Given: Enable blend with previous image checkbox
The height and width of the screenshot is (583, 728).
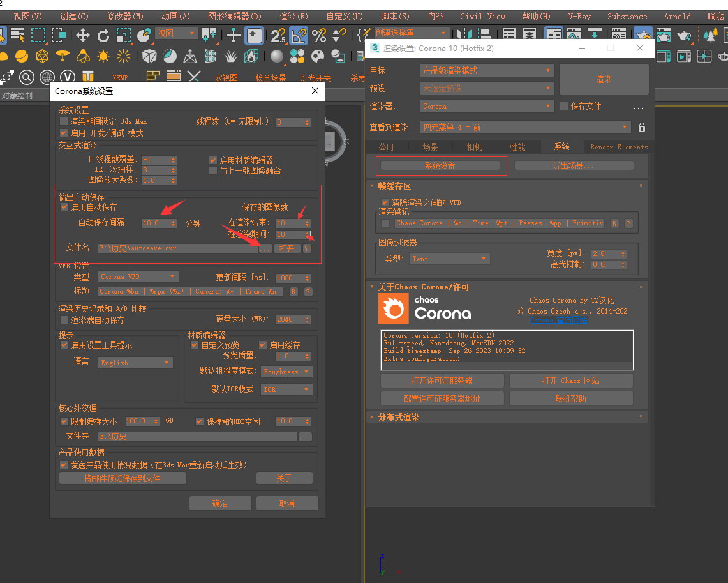Looking at the screenshot, I should pyautogui.click(x=213, y=171).
